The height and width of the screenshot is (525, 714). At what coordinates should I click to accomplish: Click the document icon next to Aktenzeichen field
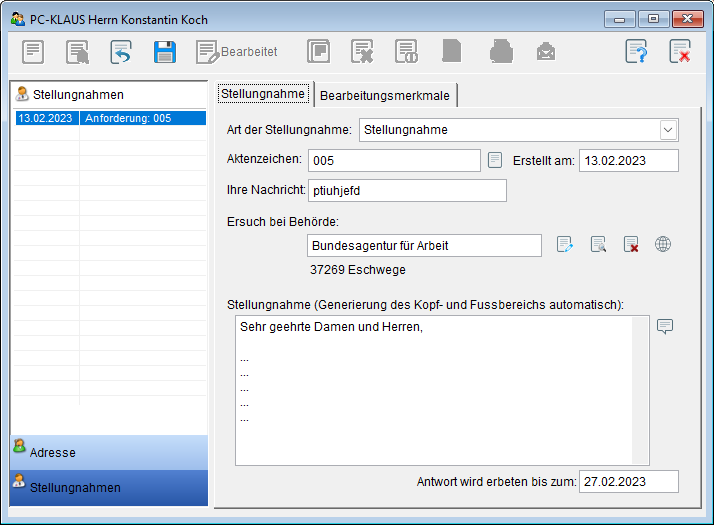[x=495, y=160]
